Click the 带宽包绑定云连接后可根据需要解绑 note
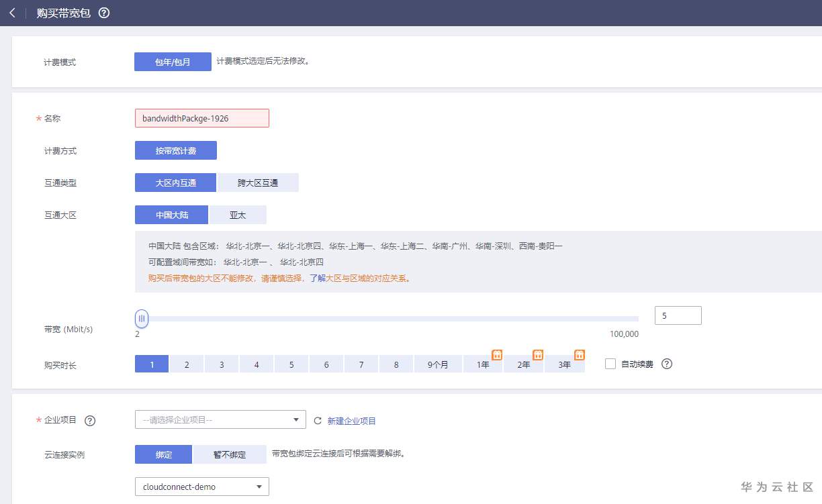 [338, 454]
